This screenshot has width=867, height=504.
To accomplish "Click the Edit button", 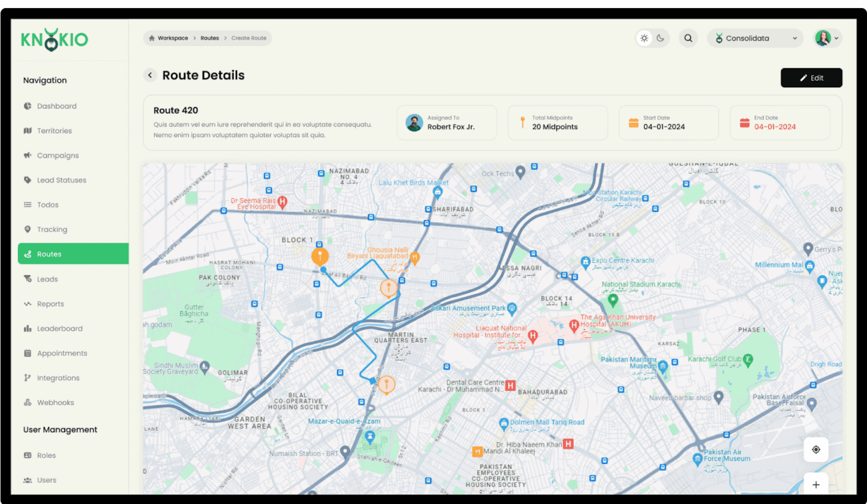I will pyautogui.click(x=811, y=77).
